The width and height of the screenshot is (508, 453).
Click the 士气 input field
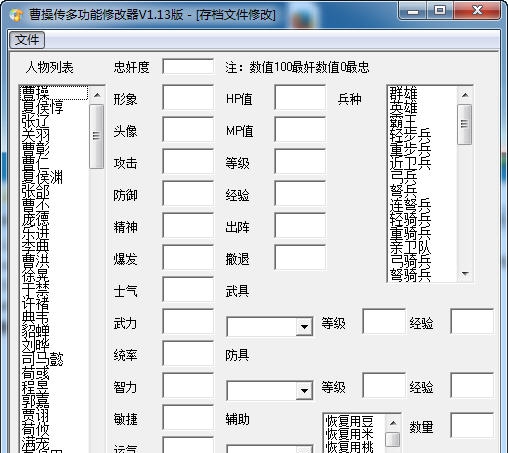pos(188,289)
